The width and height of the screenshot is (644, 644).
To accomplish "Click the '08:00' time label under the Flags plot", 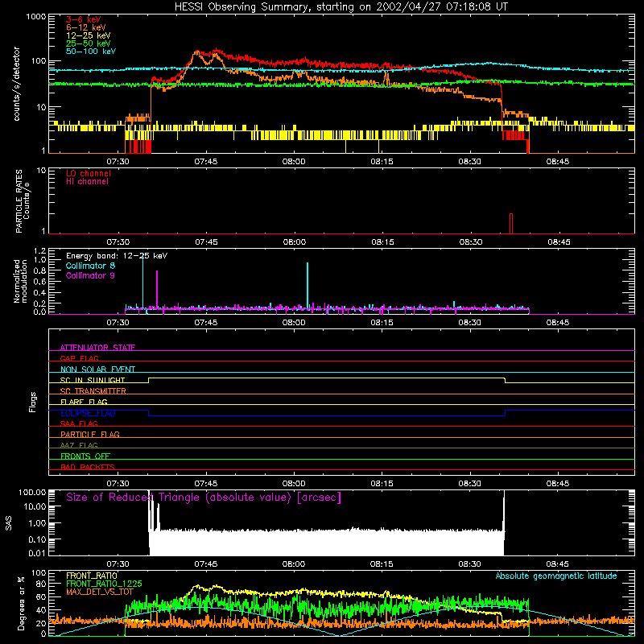I will [294, 484].
